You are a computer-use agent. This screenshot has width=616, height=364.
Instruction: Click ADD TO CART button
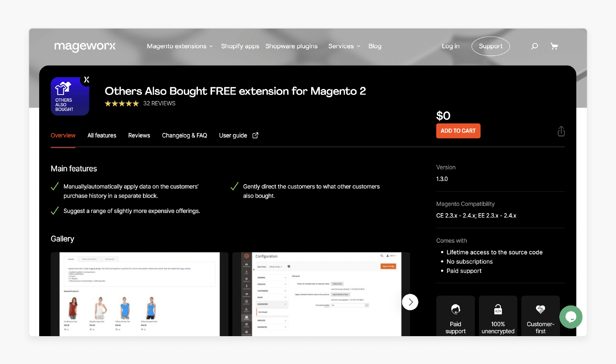point(458,131)
